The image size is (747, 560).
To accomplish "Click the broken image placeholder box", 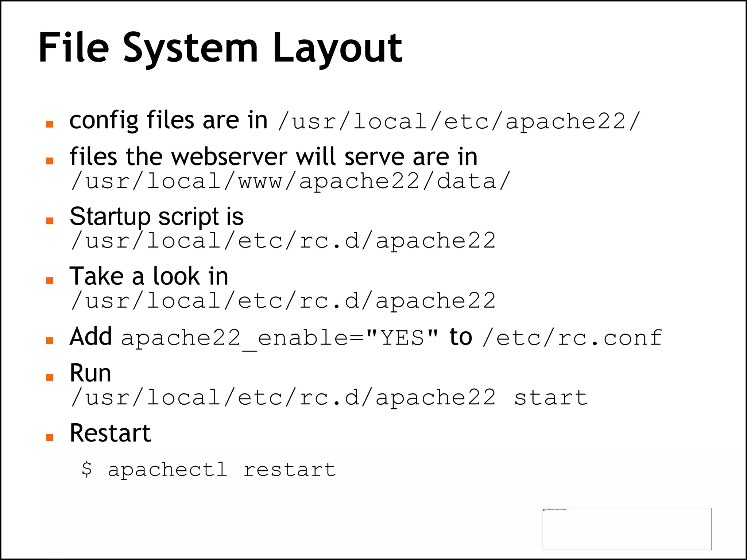I will tap(627, 529).
